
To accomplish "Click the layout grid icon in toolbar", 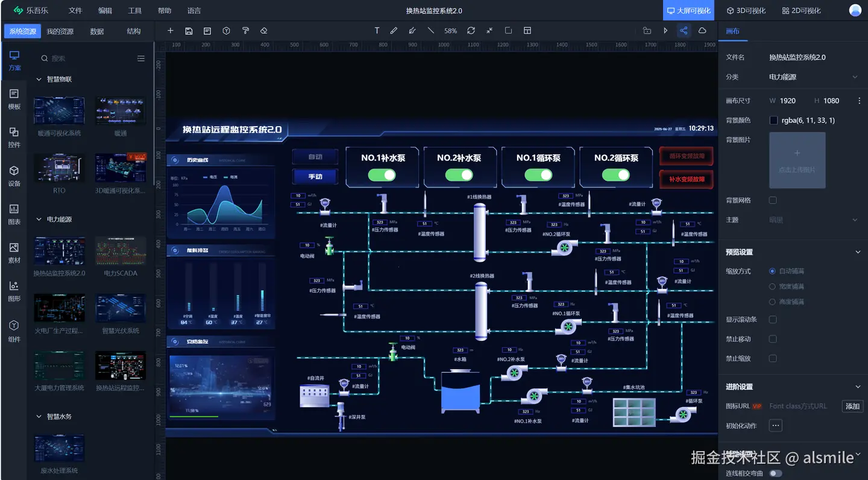I will (527, 31).
